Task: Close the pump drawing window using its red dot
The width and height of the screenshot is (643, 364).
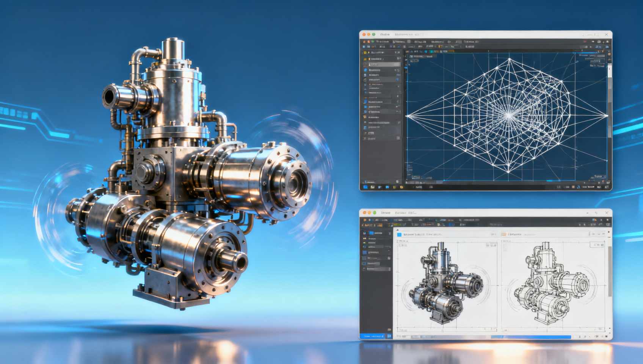Action: [x=365, y=213]
